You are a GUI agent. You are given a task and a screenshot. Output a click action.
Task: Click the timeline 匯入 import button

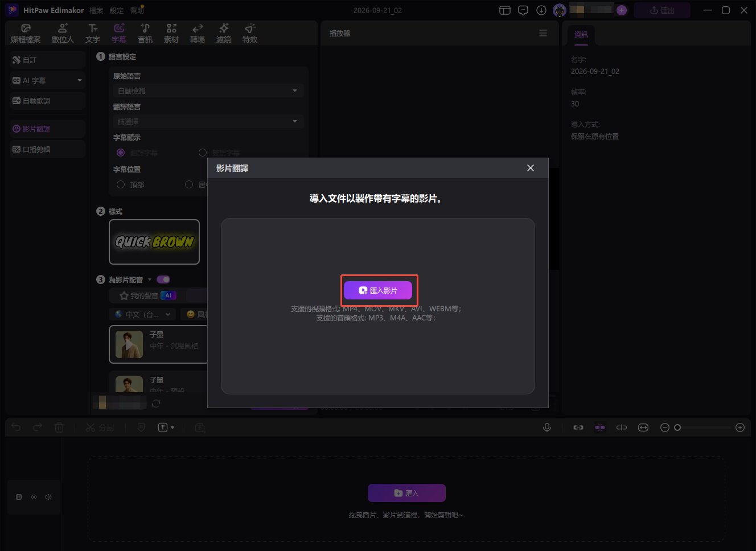pos(406,493)
